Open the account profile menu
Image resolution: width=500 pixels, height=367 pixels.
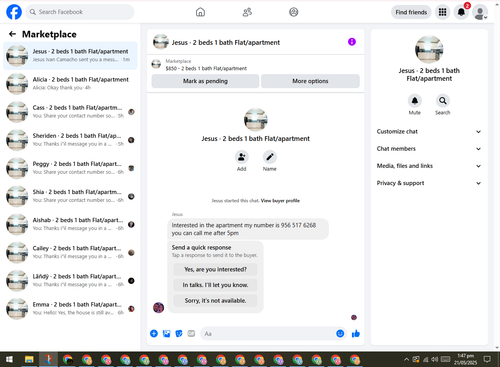480,12
